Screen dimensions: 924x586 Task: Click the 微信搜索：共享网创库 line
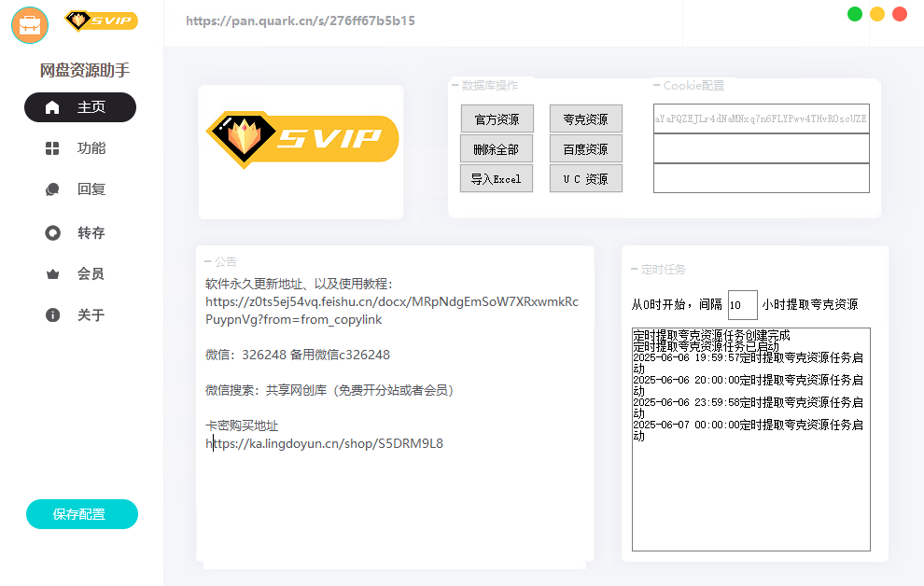329,390
